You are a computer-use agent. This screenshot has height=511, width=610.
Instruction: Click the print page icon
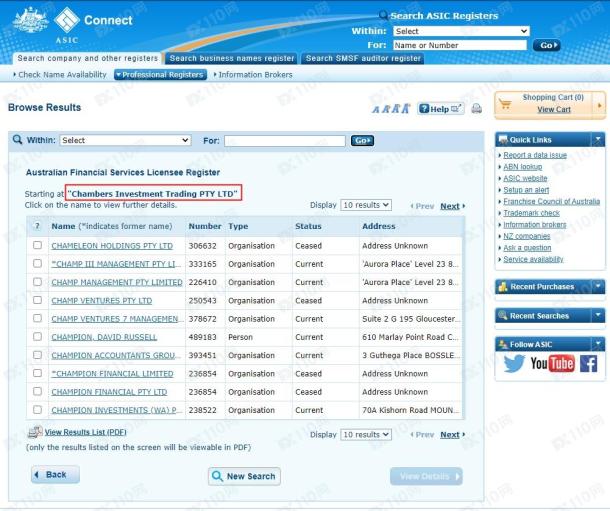point(477,108)
